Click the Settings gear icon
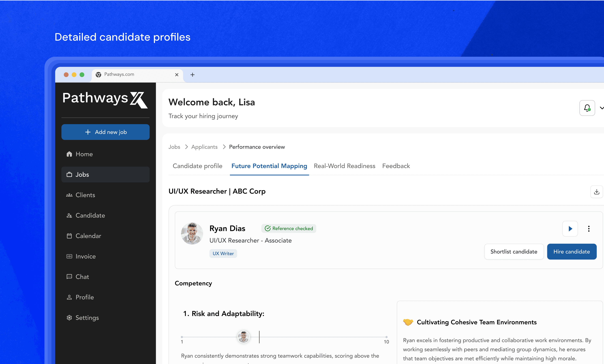The width and height of the screenshot is (604, 364). (x=69, y=317)
